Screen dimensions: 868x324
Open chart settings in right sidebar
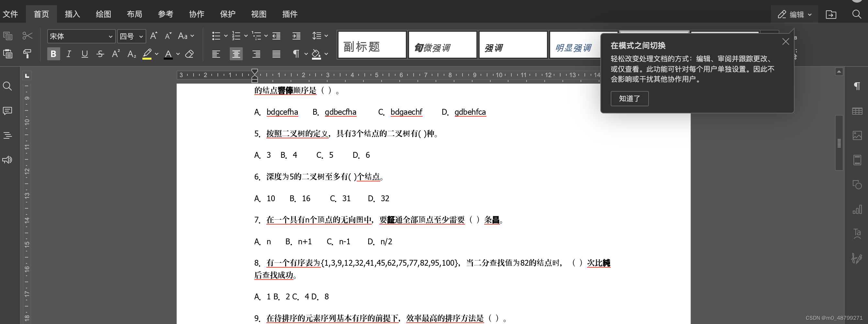pyautogui.click(x=857, y=209)
